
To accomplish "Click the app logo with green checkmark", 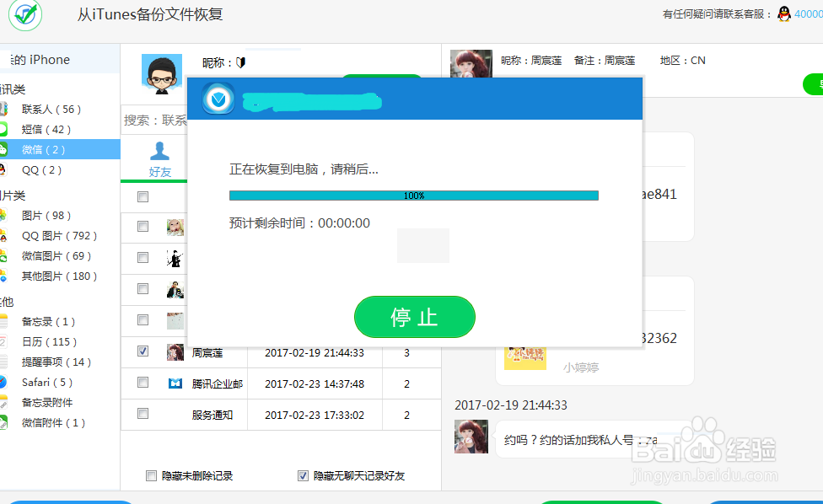I will coord(25,14).
